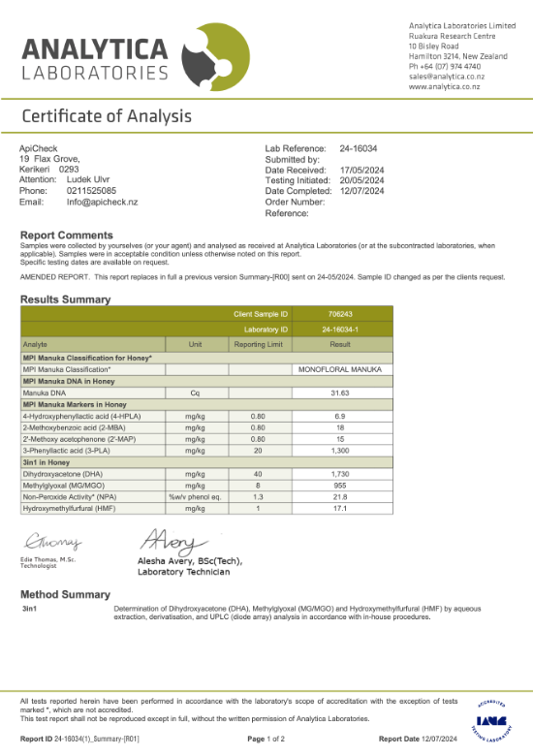Click the Report ID 24-16034(1)_Summary-[R01] text

coord(79,740)
